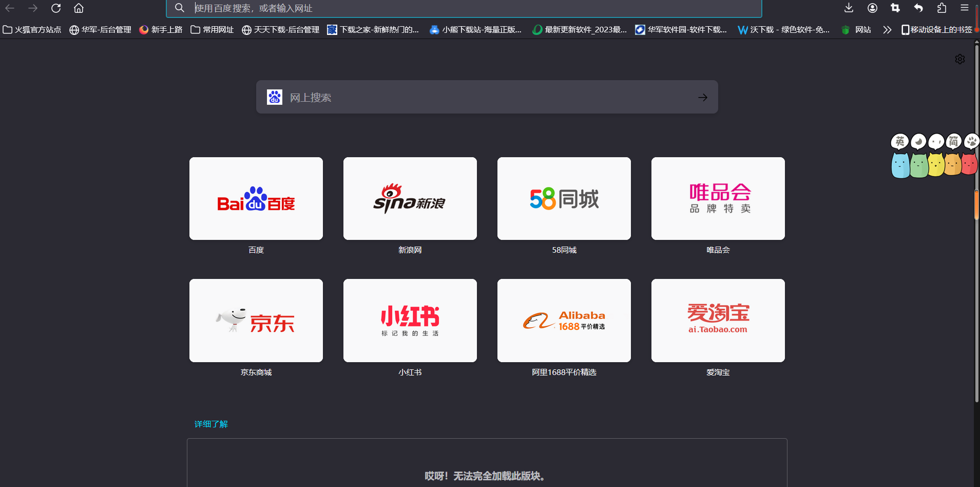Click the screenshot crop icon

[895, 8]
